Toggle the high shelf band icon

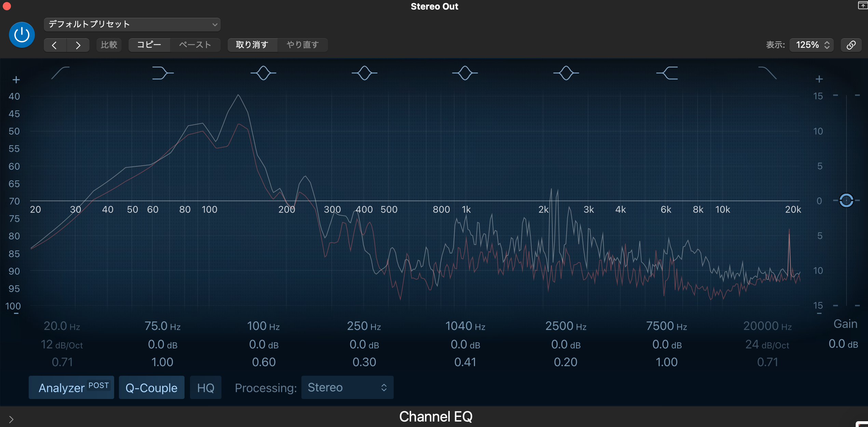(667, 73)
